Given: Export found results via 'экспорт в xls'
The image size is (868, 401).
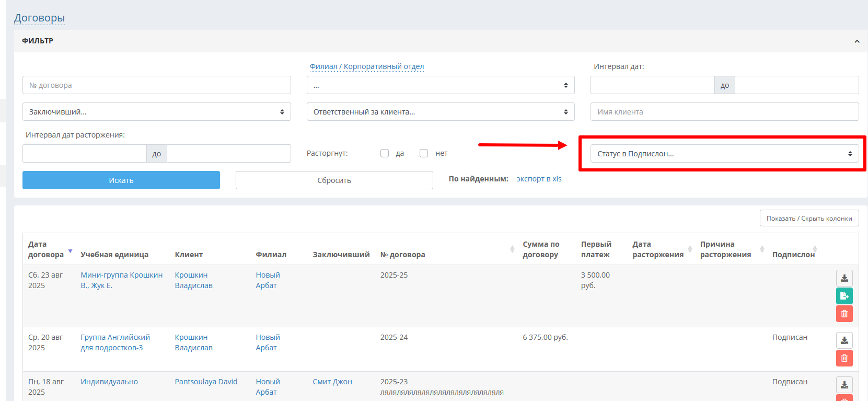Looking at the screenshot, I should pos(539,179).
